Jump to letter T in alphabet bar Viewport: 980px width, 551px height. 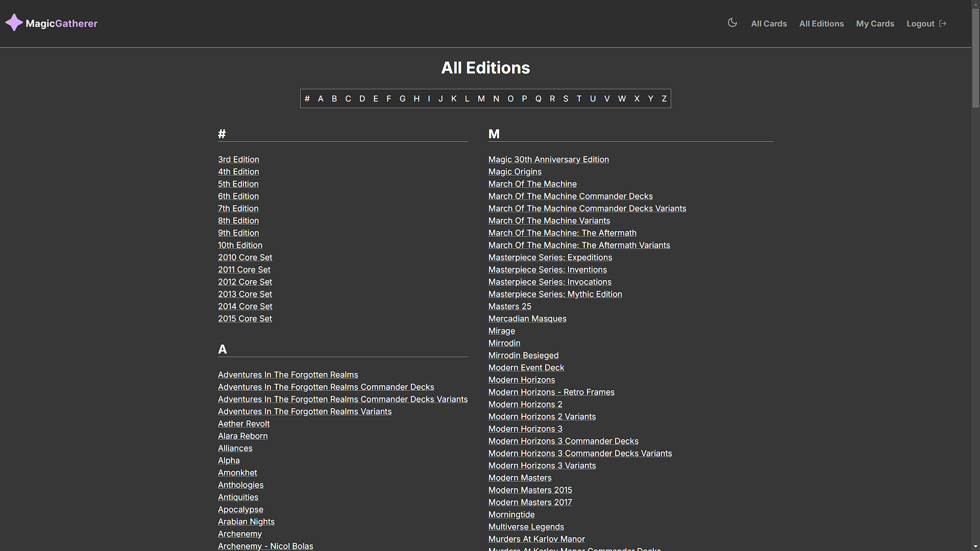tap(579, 99)
